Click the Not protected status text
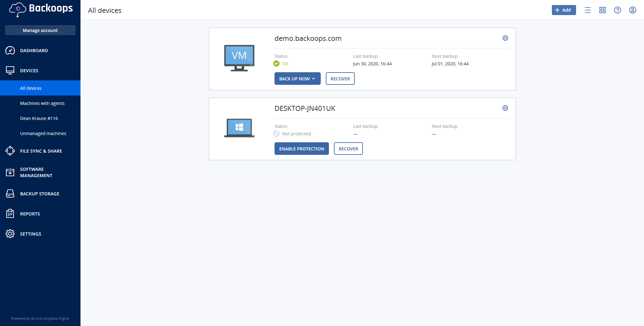Image resolution: width=644 pixels, height=326 pixels. tap(296, 134)
